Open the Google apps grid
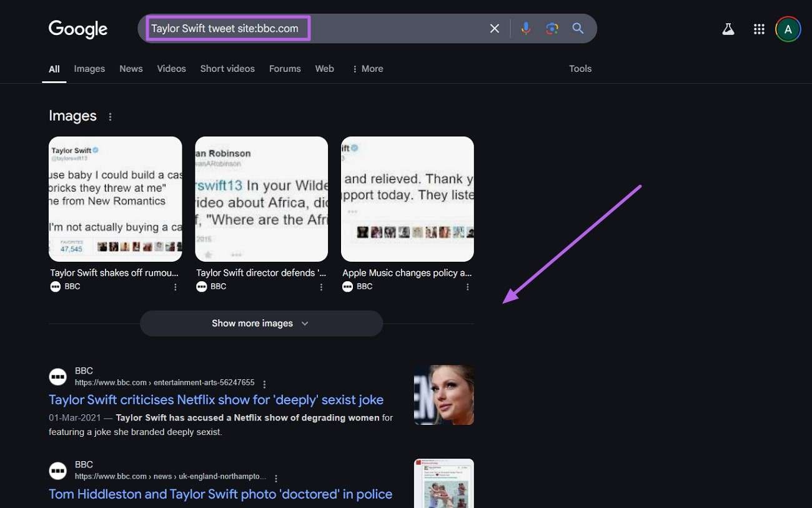 [759, 29]
